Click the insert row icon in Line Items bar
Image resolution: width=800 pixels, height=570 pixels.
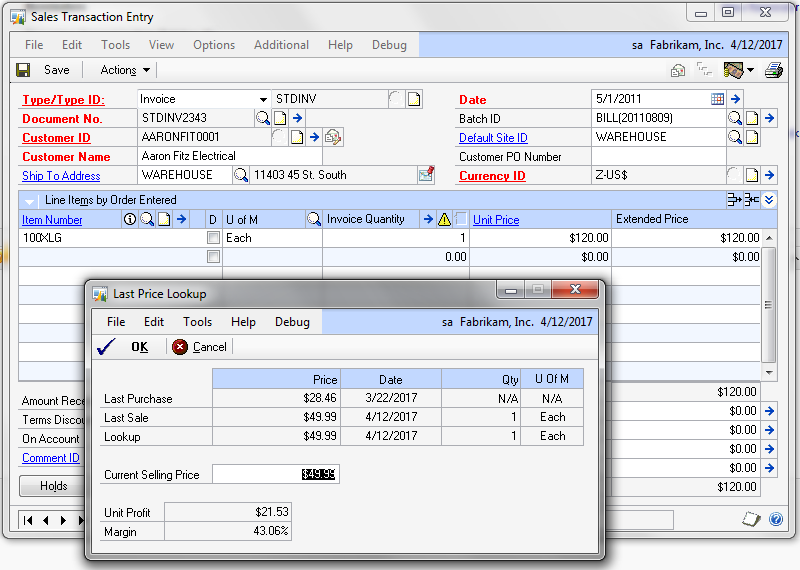pyautogui.click(x=734, y=200)
